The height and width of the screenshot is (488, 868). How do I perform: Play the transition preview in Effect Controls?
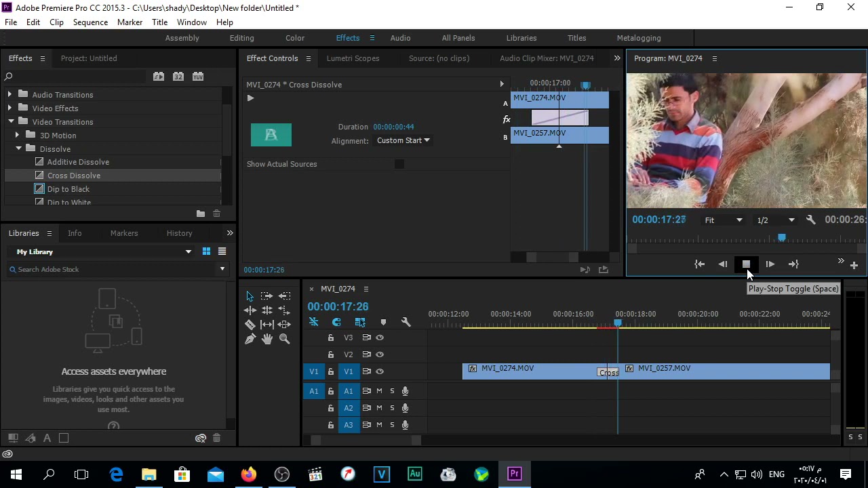pos(250,98)
